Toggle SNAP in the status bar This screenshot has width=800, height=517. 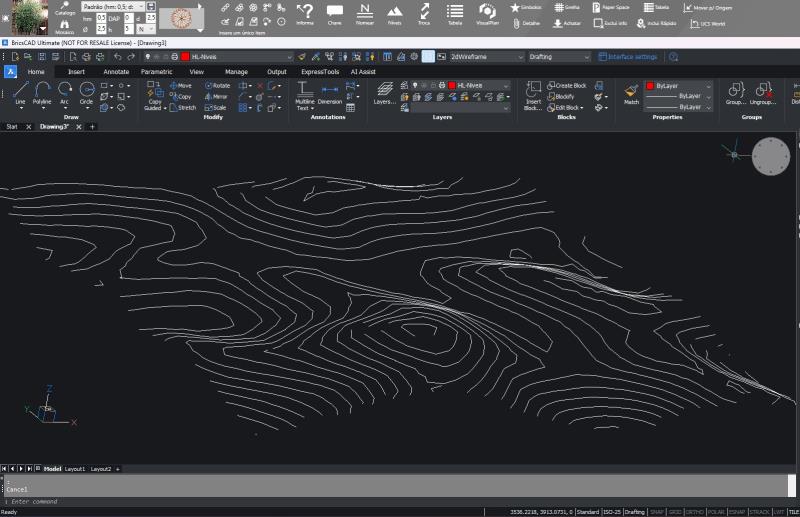657,512
